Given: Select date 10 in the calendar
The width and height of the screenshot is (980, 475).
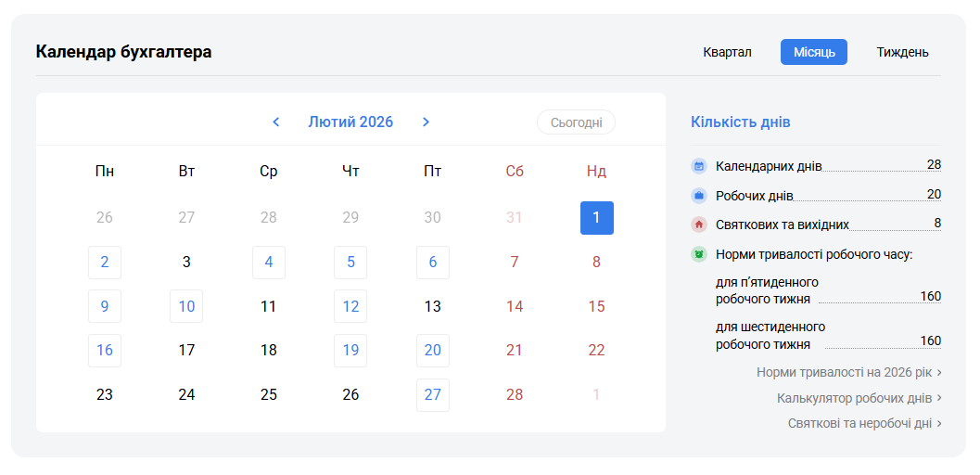Looking at the screenshot, I should coord(186,306).
